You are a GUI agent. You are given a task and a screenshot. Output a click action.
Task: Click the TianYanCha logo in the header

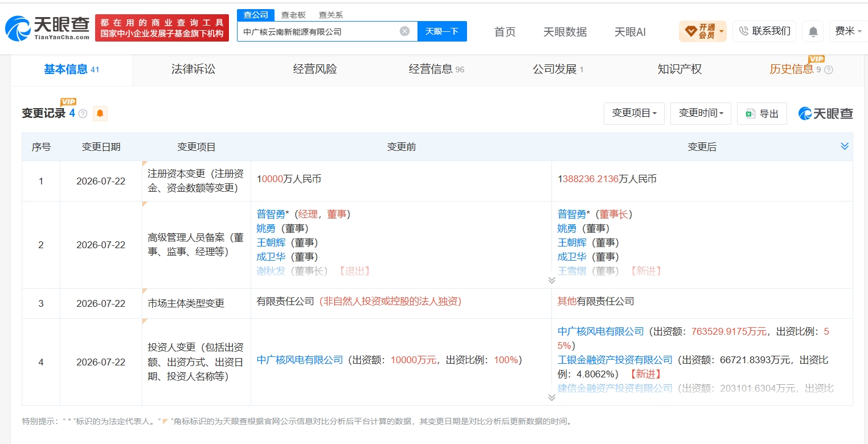coord(47,28)
